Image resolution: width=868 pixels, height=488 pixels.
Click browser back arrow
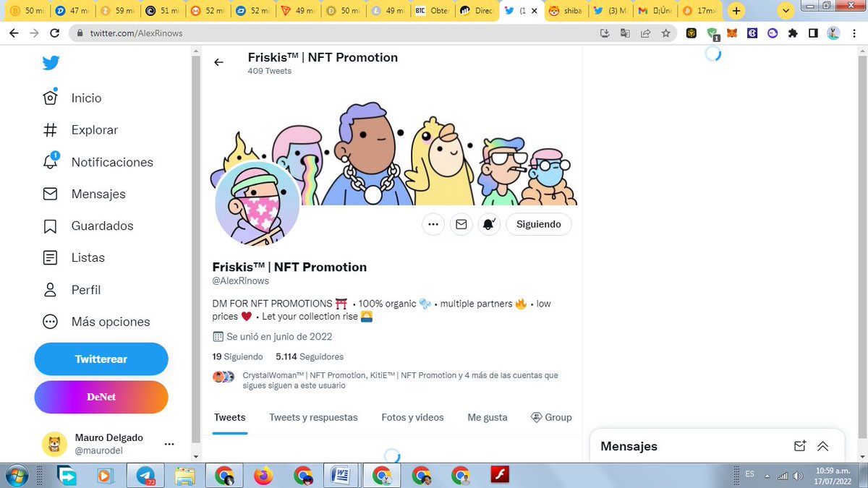[x=14, y=33]
